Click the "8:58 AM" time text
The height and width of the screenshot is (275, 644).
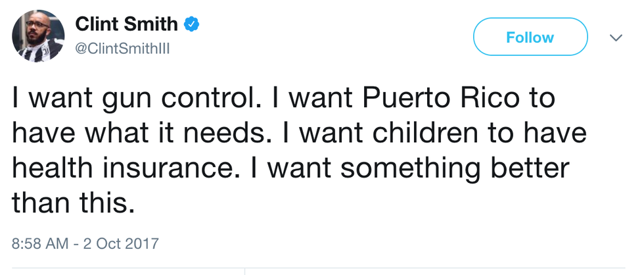[x=40, y=243]
